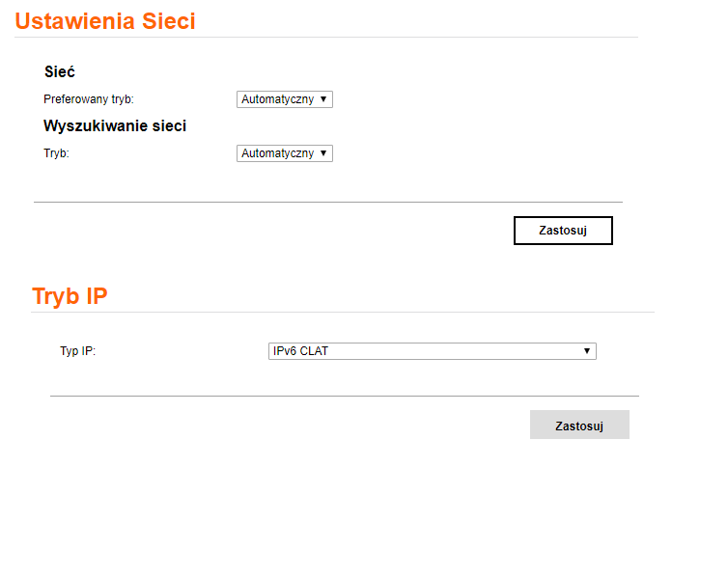Click the divider line above the gray Zastosuj button
The width and height of the screenshot is (728, 577).
(345, 396)
